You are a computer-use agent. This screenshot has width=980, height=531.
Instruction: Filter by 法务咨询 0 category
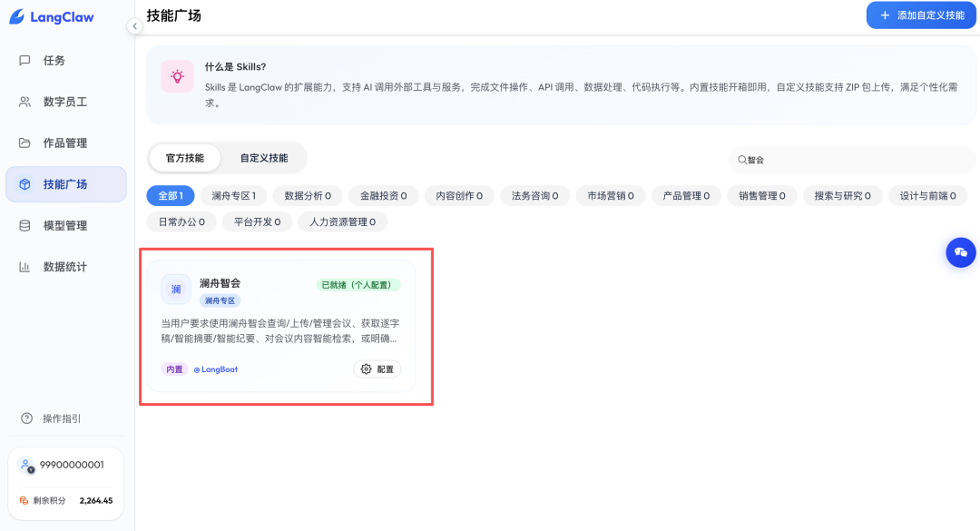click(534, 196)
